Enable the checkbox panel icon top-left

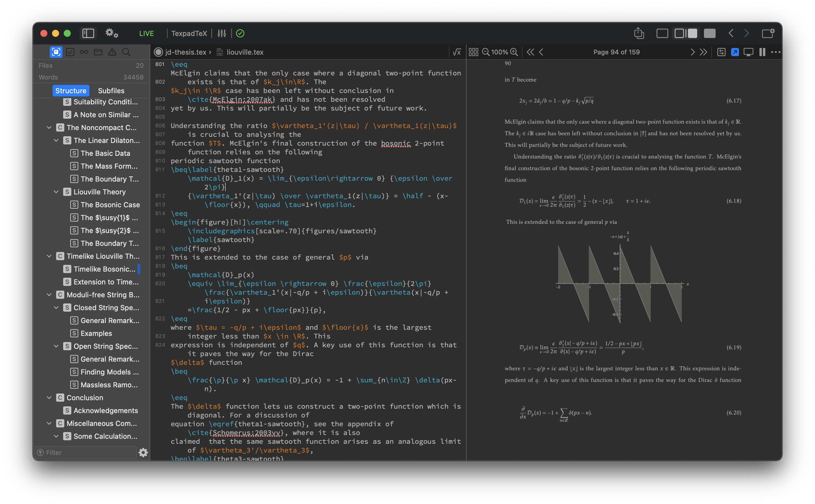[70, 52]
